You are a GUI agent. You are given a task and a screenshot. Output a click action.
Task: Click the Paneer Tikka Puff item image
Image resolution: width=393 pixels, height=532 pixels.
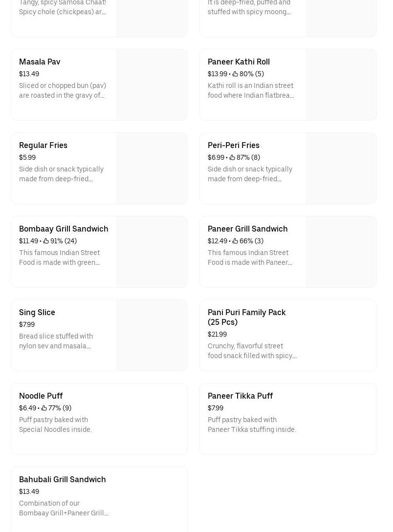341,419
